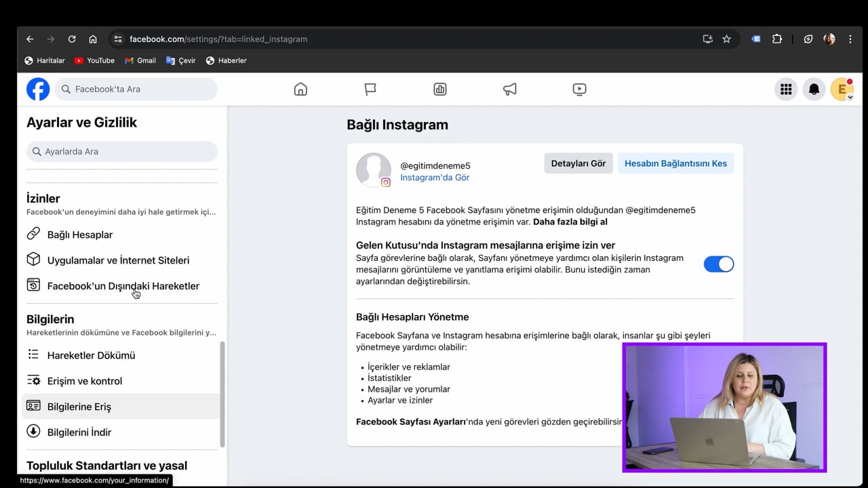The height and width of the screenshot is (488, 868).
Task: Click the Bilgilerin section heading
Action: click(50, 319)
